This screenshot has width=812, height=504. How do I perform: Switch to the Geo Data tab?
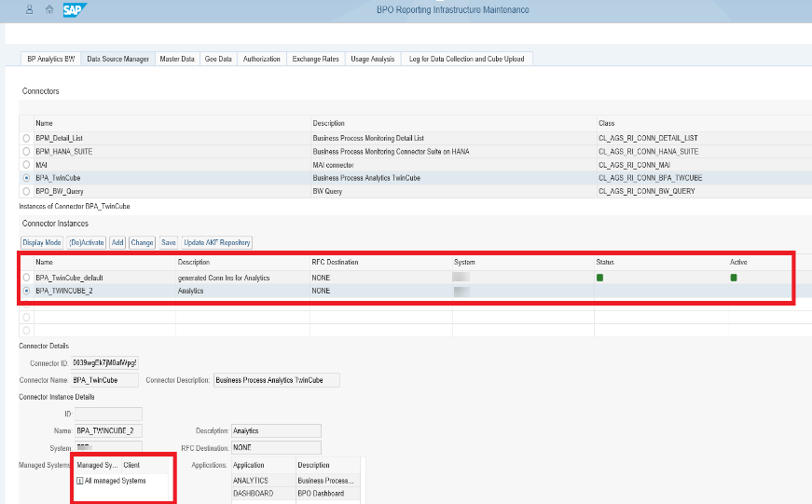218,59
